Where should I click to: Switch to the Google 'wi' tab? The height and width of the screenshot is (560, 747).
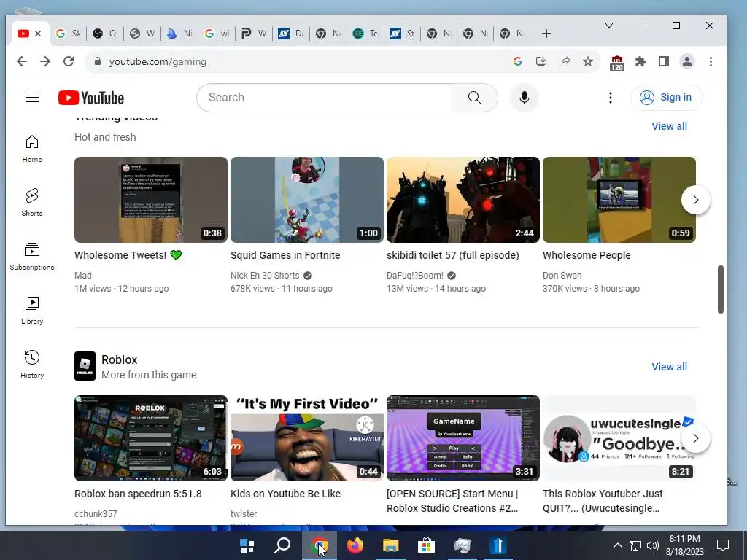pos(217,34)
